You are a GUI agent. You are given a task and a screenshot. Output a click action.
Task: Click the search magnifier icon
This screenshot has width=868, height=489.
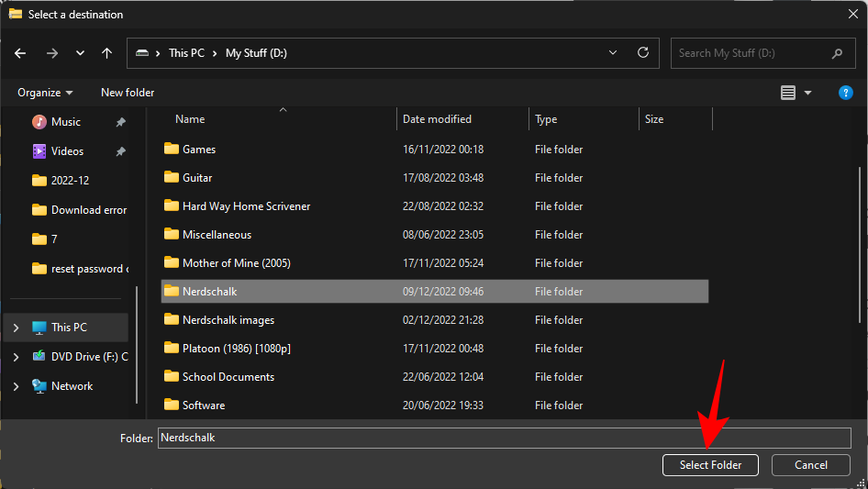pyautogui.click(x=837, y=53)
